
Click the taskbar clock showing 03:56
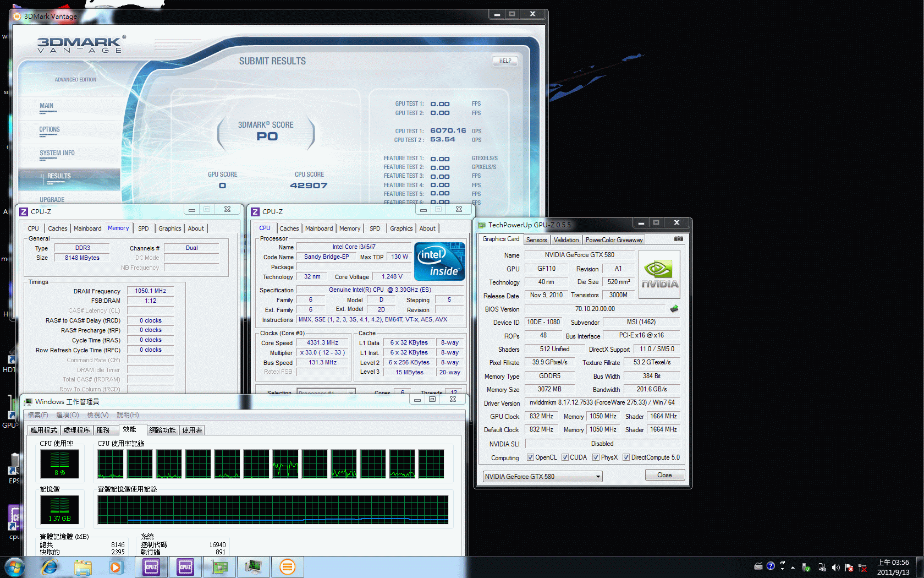click(893, 567)
